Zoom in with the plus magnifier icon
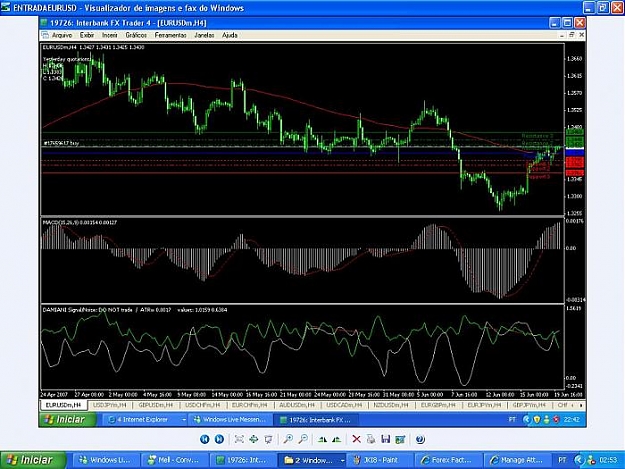Viewport: 625px width, 469px height. [x=288, y=439]
